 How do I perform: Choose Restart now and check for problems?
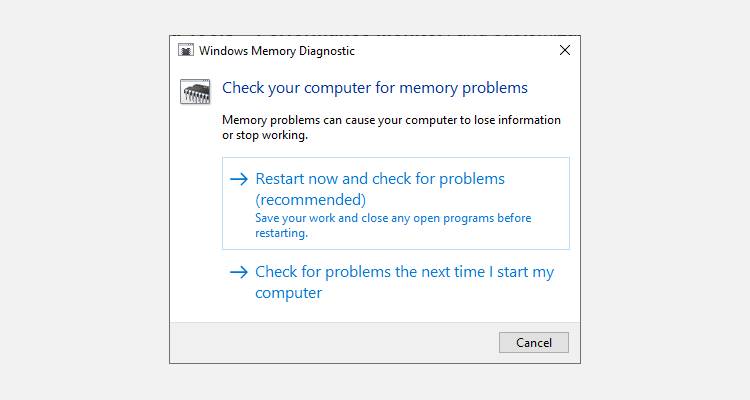380,179
